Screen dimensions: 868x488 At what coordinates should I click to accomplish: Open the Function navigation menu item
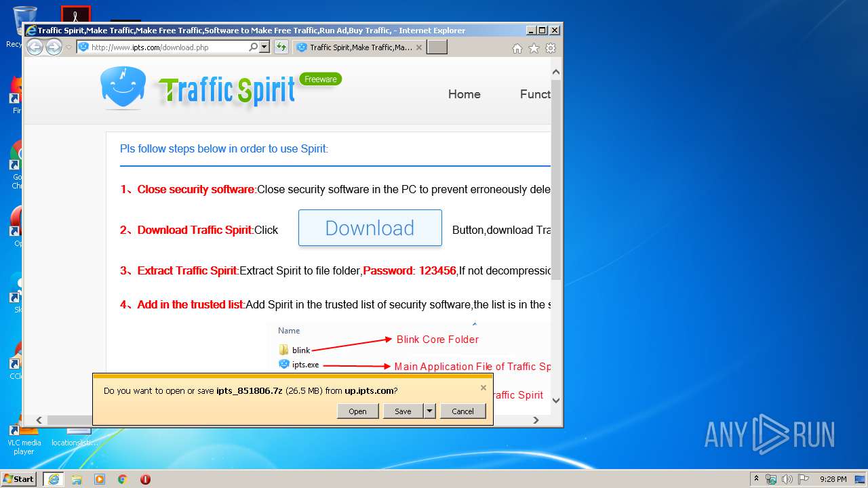535,94
